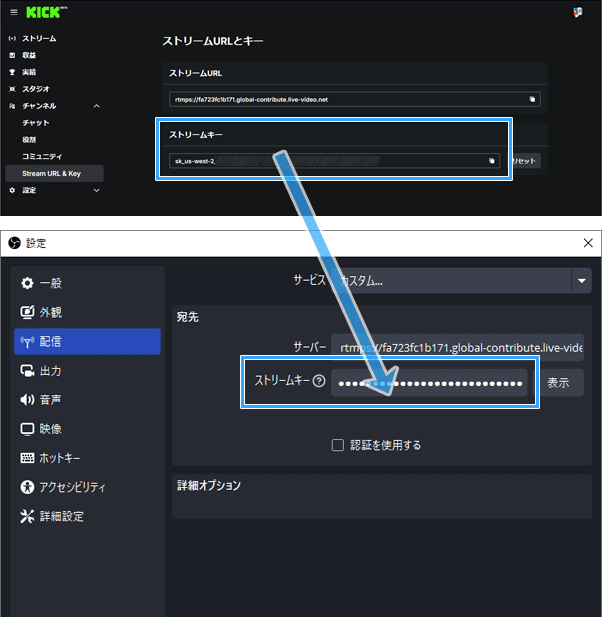602x617 pixels.
Task: Open ホットキー settings in OBS
Action: [87, 458]
